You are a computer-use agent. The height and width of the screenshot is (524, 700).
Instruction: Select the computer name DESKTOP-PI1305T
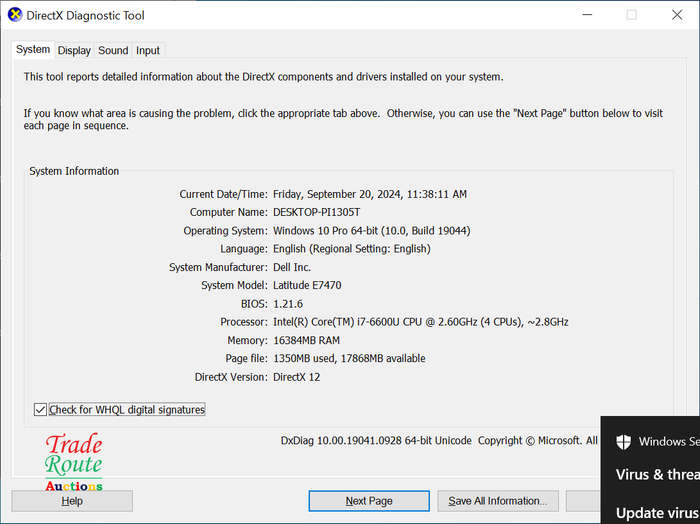coord(317,212)
